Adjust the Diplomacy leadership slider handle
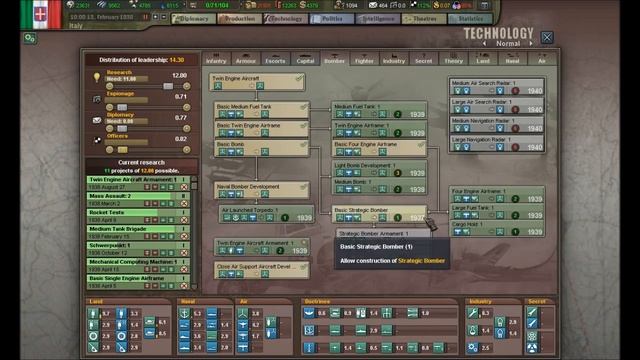The height and width of the screenshot is (360, 640). (x=122, y=129)
